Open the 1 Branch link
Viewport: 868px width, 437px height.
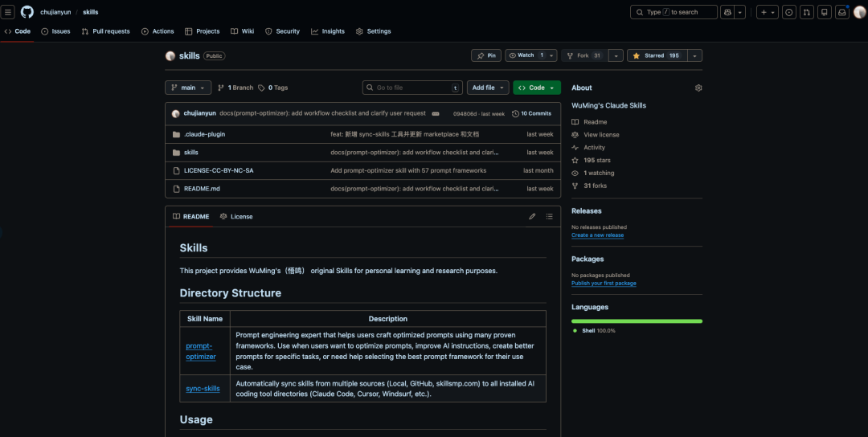coord(235,88)
